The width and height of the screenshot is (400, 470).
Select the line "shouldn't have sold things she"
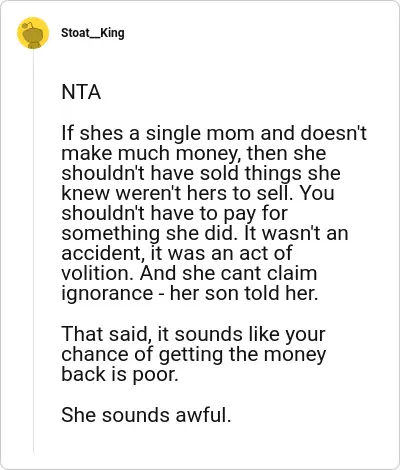point(201,173)
